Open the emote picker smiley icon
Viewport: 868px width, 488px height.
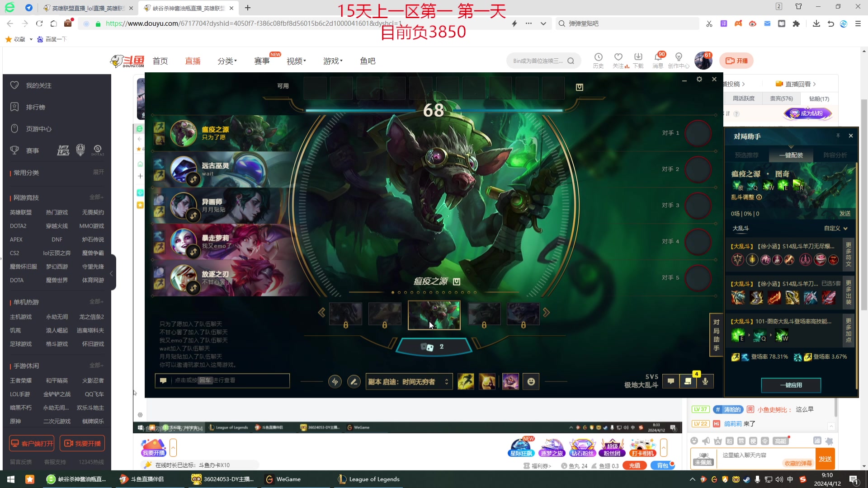531,382
